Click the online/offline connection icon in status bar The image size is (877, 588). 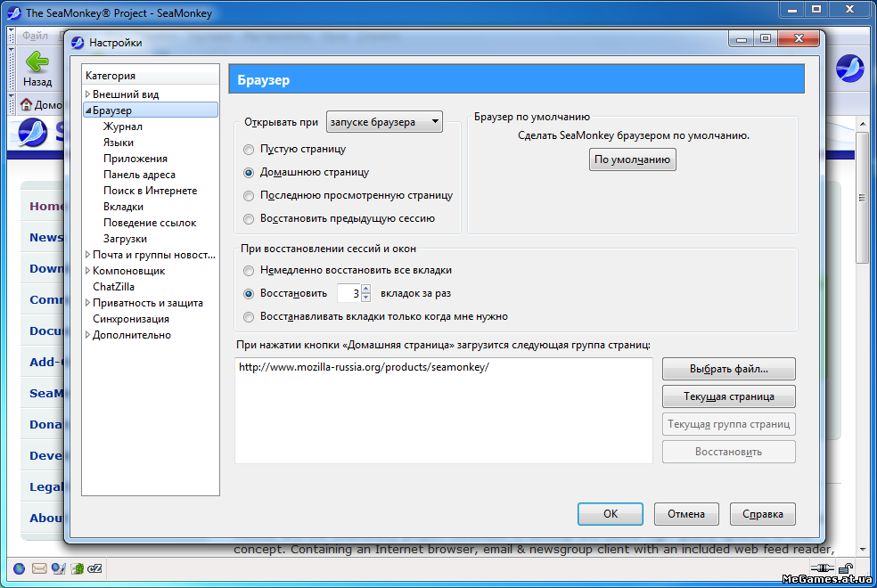point(823,568)
